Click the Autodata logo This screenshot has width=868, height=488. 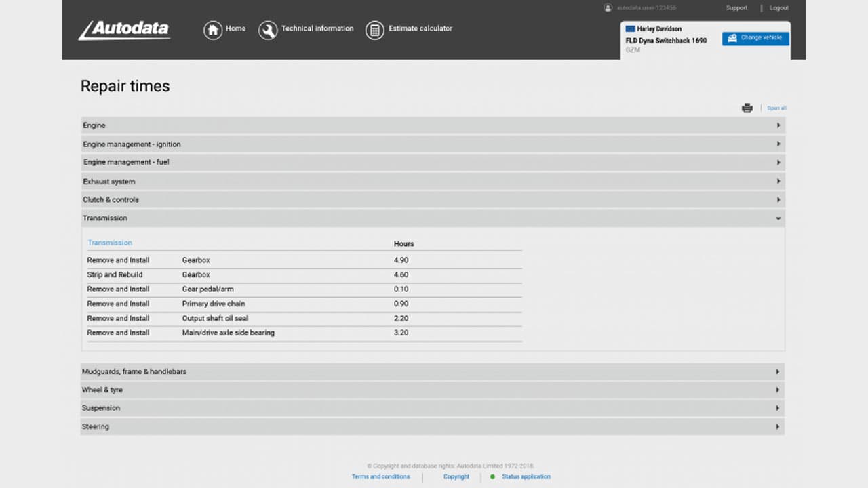click(124, 30)
